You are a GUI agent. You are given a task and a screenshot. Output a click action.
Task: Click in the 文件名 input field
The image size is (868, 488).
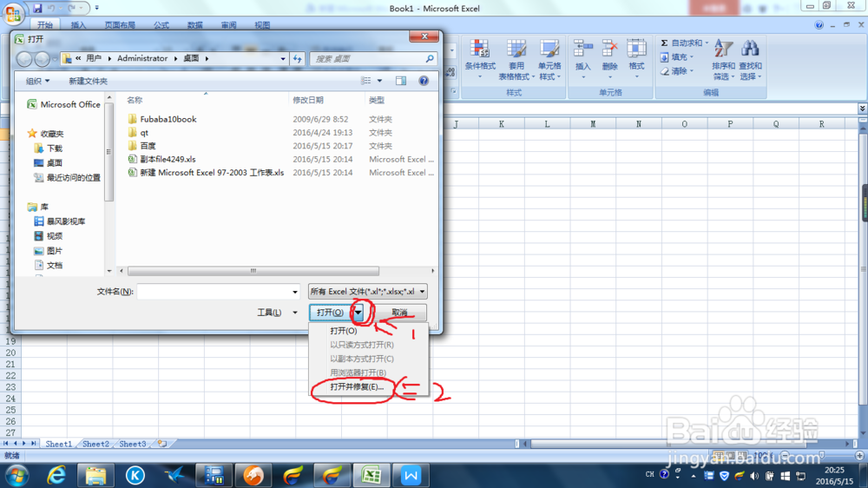click(x=214, y=292)
